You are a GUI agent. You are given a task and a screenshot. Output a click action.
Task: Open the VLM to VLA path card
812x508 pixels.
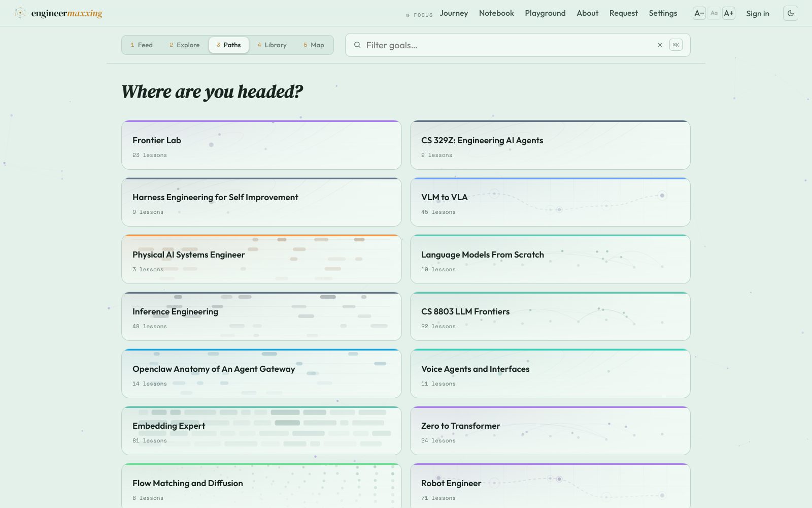550,202
